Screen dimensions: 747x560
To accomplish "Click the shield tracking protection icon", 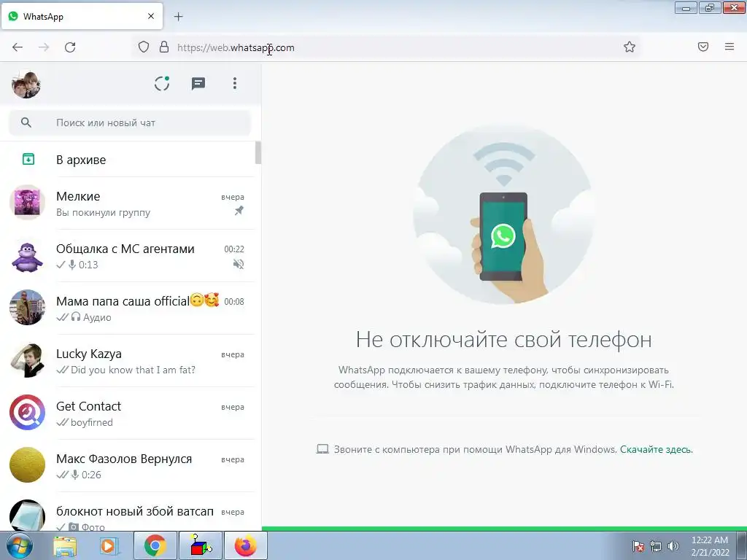I will [144, 47].
